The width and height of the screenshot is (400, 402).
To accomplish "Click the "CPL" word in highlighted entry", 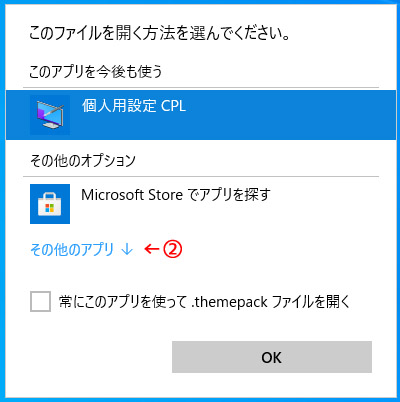I will (173, 106).
